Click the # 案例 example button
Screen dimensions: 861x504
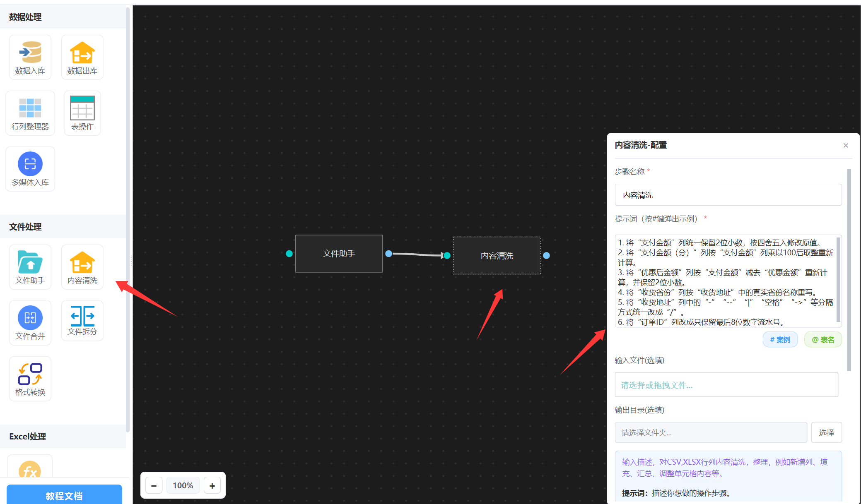tap(780, 340)
